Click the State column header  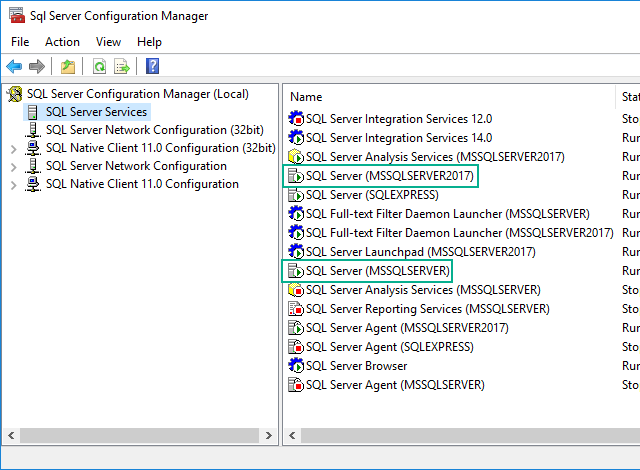629,97
